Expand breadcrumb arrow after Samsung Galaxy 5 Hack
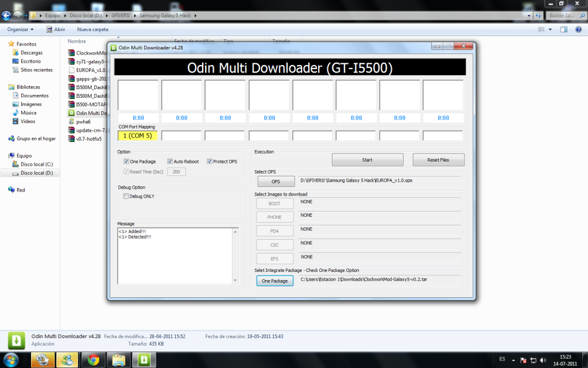Viewport: 588px width, 368px height. [x=195, y=16]
